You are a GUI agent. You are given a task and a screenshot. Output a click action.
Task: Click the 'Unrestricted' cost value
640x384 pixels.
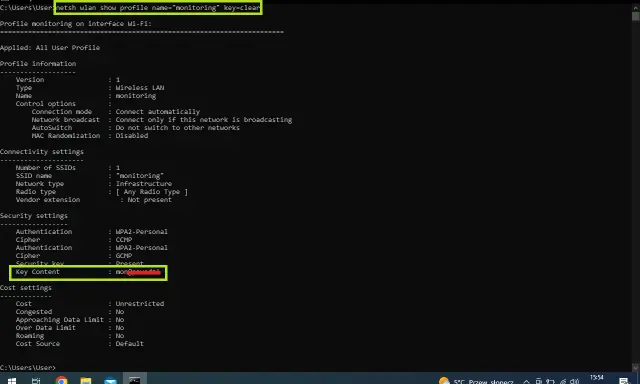(x=140, y=304)
